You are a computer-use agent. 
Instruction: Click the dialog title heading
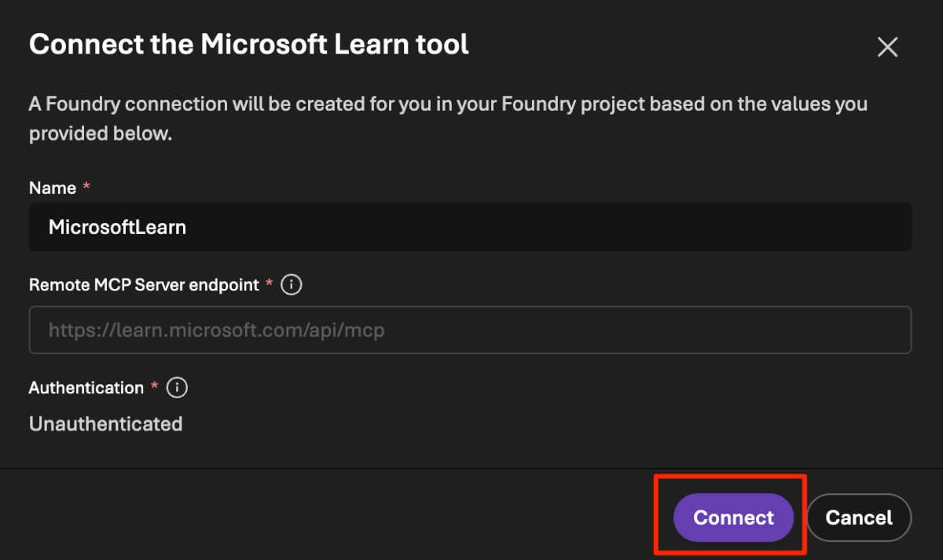click(x=248, y=44)
